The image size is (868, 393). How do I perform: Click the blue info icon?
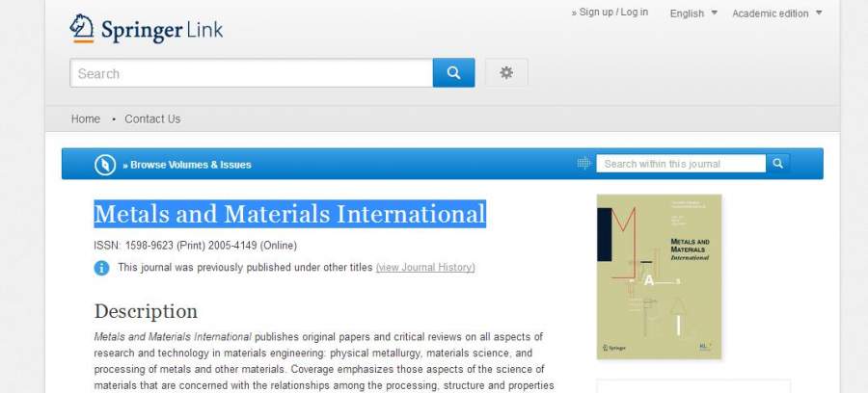102,268
